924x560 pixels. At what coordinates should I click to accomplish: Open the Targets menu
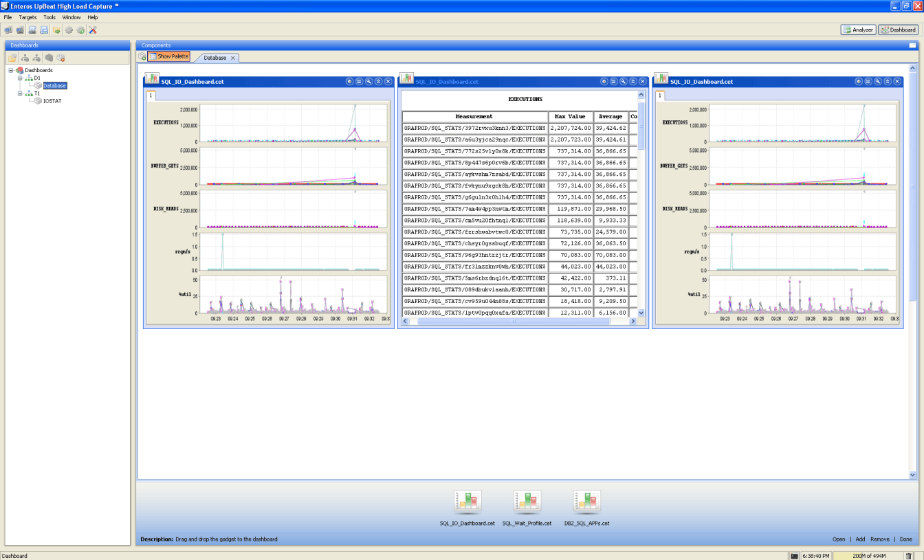pyautogui.click(x=27, y=17)
